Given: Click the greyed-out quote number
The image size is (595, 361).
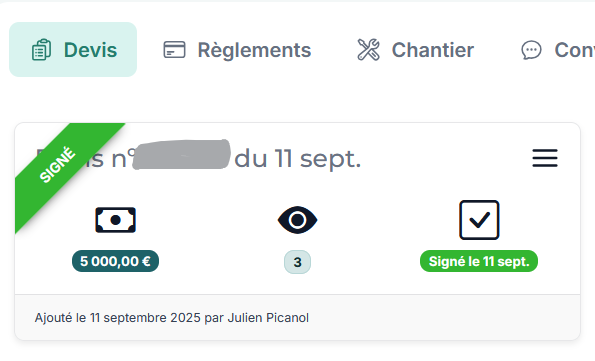Looking at the screenshot, I should click(x=182, y=154).
